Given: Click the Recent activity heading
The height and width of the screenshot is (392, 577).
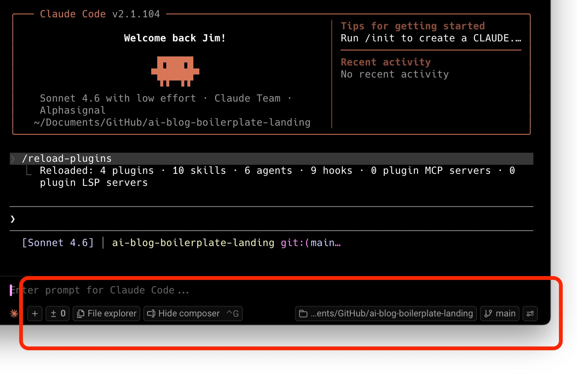Looking at the screenshot, I should pos(386,62).
